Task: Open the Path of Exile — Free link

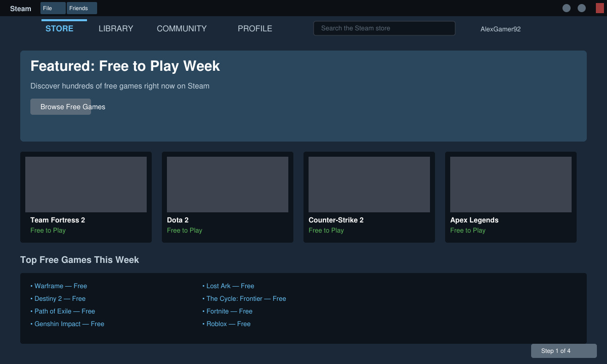Action: [x=63, y=311]
